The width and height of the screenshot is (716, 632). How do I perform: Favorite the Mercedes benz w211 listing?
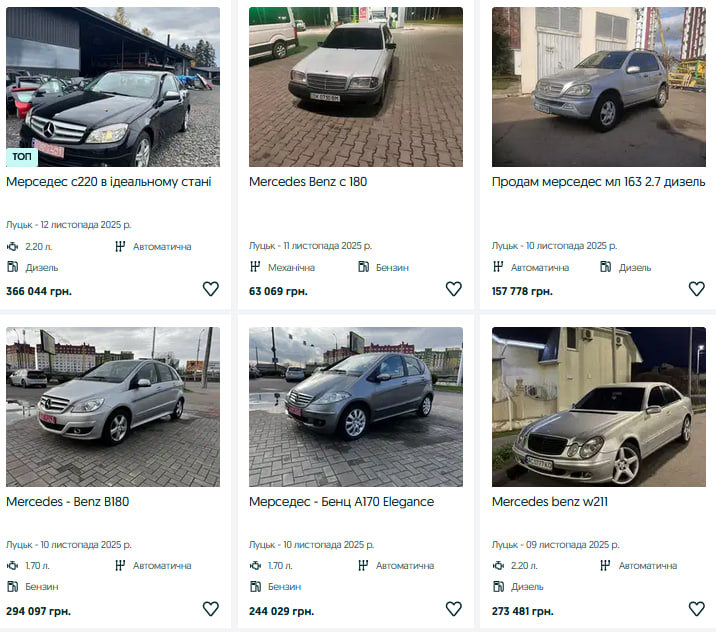pos(696,609)
